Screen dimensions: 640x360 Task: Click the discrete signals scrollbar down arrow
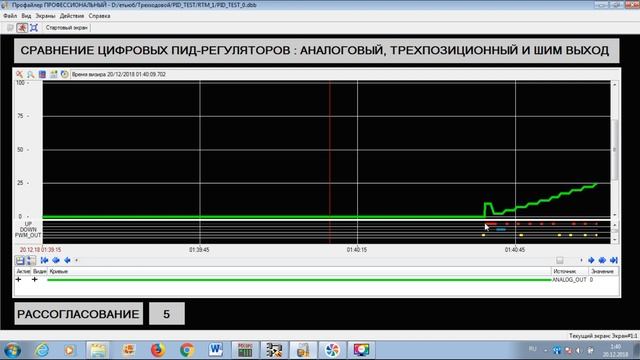pos(615,240)
